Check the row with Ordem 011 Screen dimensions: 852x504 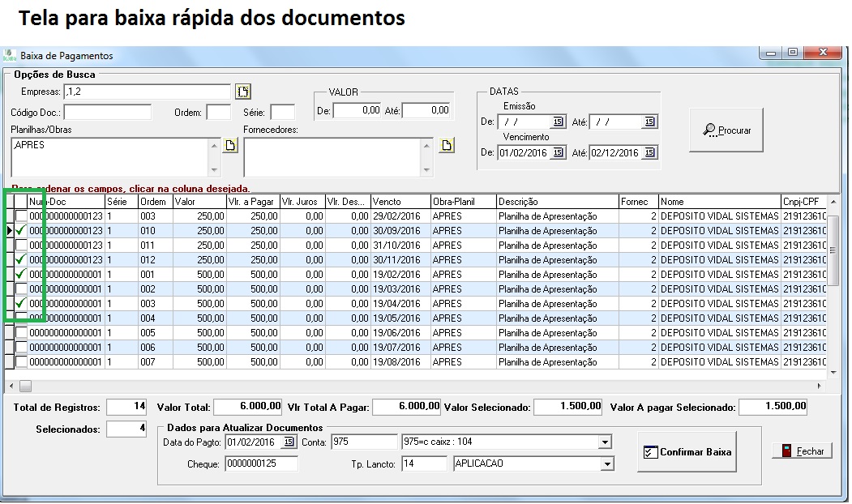click(x=21, y=246)
